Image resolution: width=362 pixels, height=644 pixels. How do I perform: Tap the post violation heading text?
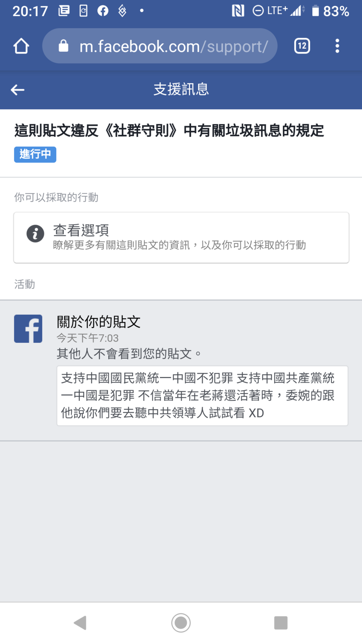[169, 131]
